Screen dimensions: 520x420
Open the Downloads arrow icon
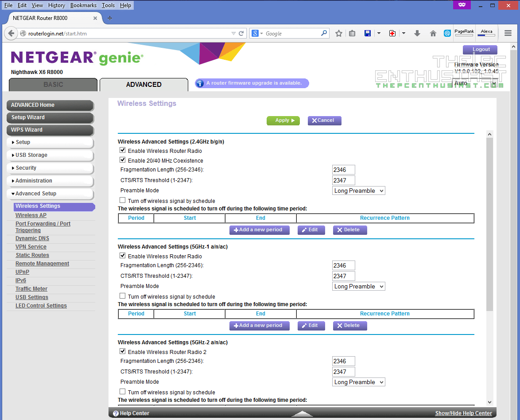pos(417,33)
